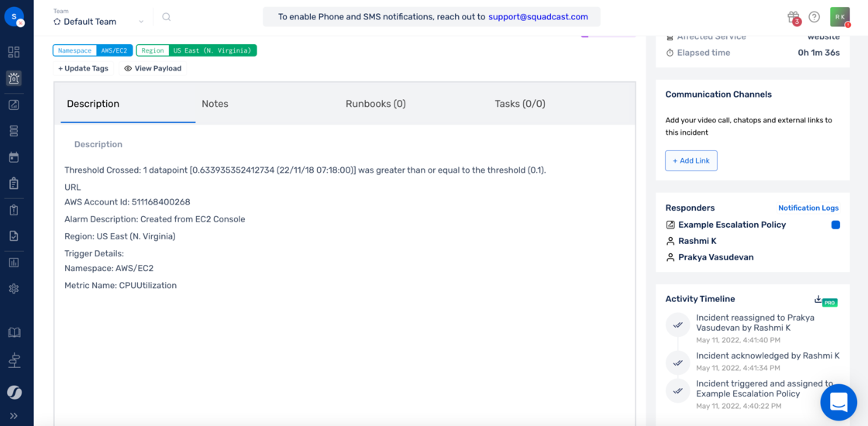Click the Update Tags button
Image resolution: width=868 pixels, height=426 pixels.
84,69
